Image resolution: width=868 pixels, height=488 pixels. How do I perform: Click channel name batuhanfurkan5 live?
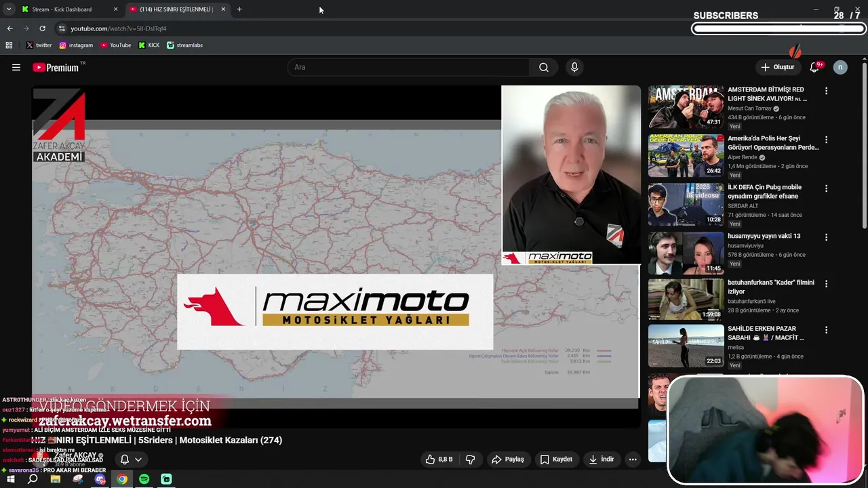pyautogui.click(x=751, y=301)
